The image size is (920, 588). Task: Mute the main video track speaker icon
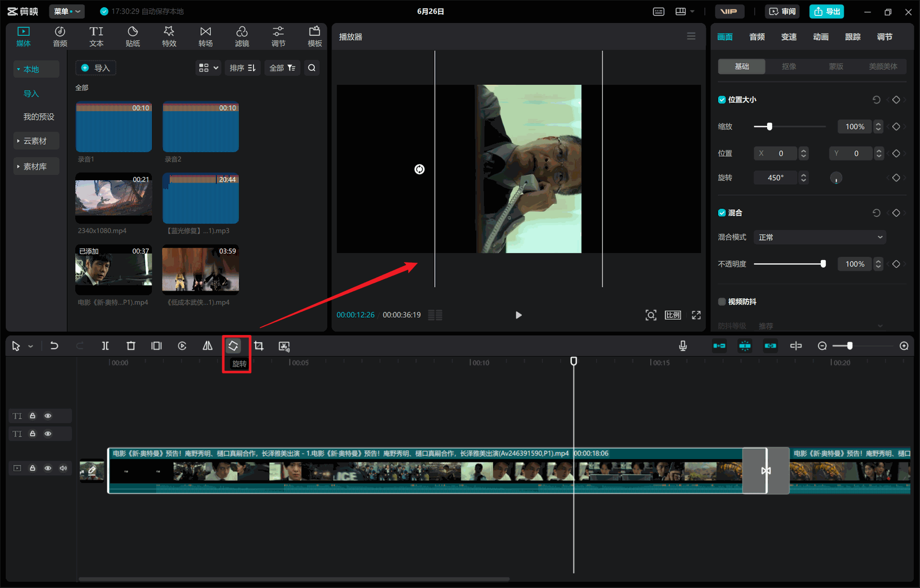pos(63,468)
